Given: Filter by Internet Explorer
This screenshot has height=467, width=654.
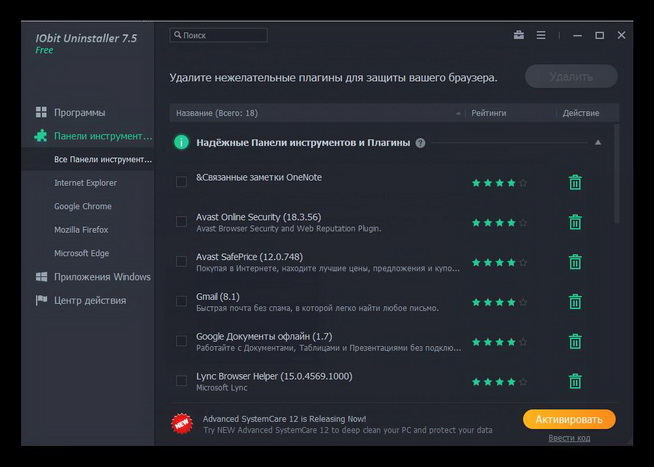Looking at the screenshot, I should point(86,183).
